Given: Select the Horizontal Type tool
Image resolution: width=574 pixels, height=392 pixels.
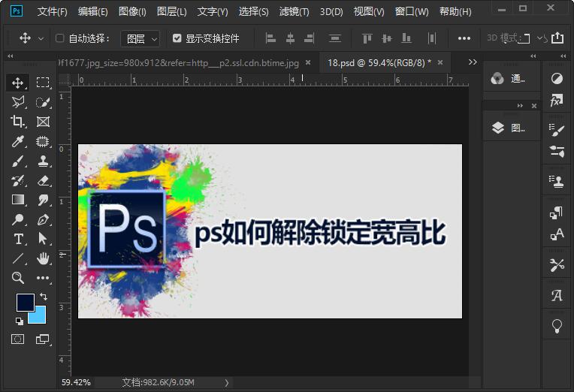Looking at the screenshot, I should click(x=17, y=239).
